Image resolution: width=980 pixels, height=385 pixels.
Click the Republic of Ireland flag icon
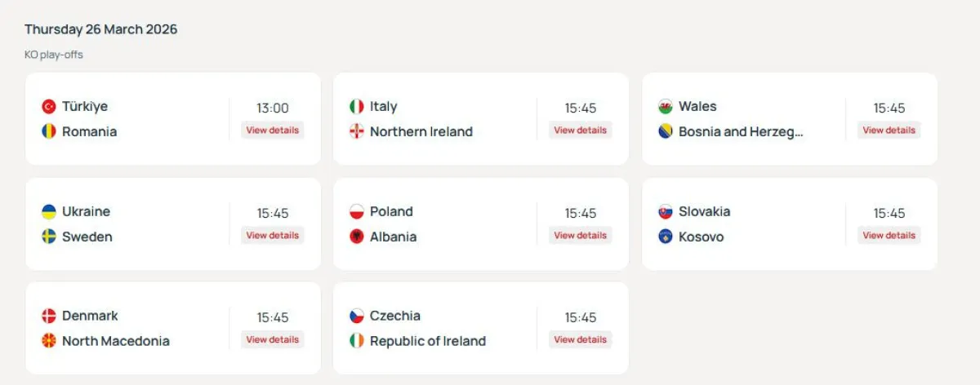[357, 341]
